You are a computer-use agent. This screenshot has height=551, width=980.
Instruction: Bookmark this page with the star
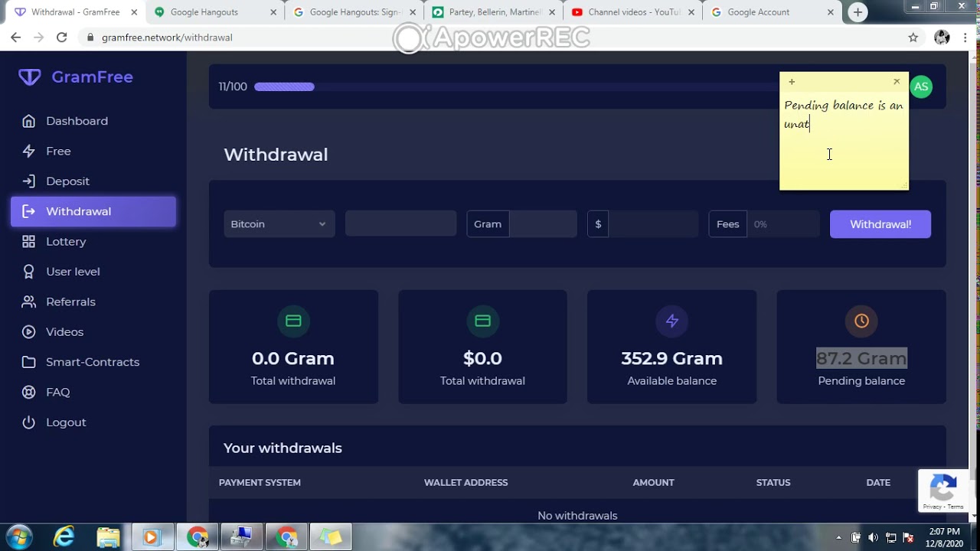click(x=913, y=37)
